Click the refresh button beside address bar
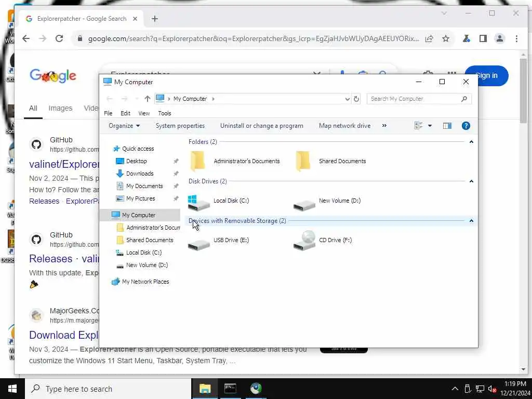This screenshot has width=532, height=399. point(356,99)
